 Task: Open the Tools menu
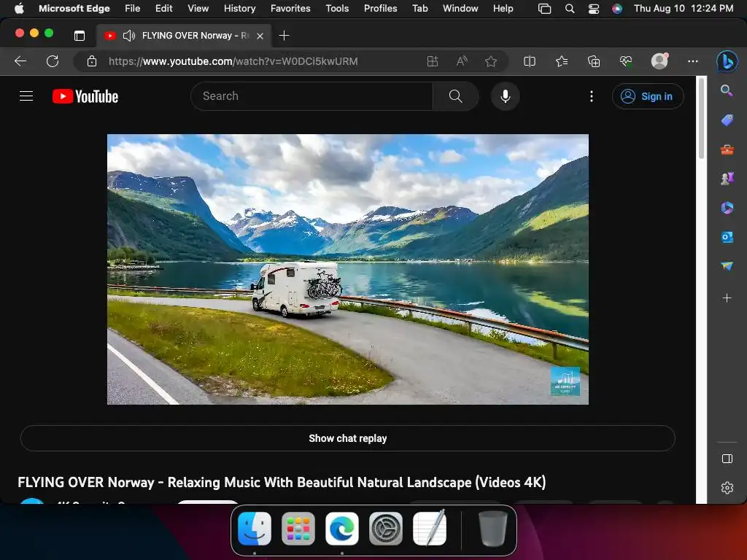tap(337, 8)
